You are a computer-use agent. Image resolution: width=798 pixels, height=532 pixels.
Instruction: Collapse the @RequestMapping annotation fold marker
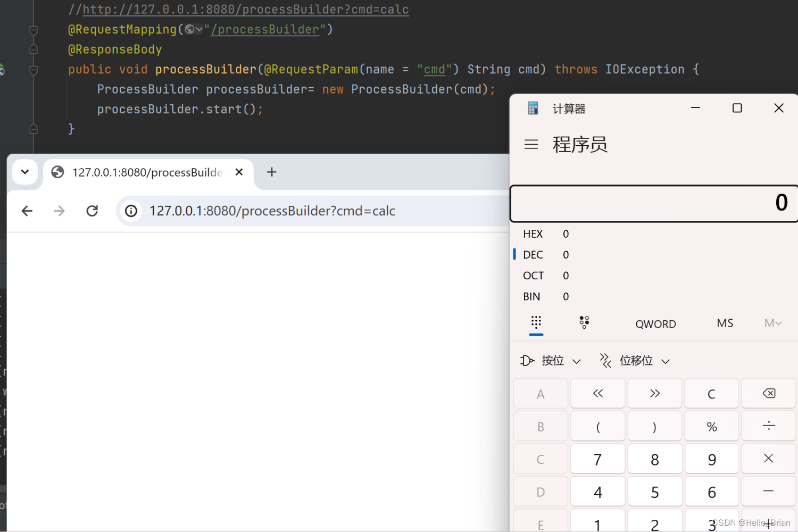coord(34,30)
